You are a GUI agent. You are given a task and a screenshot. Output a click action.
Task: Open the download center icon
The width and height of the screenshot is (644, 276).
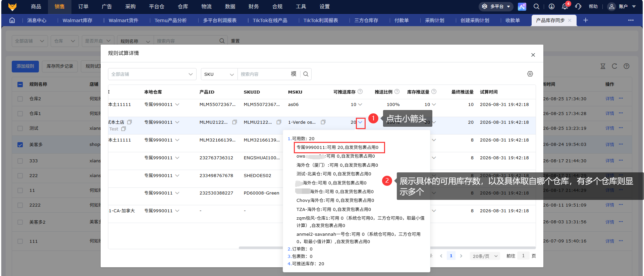click(x=551, y=6)
